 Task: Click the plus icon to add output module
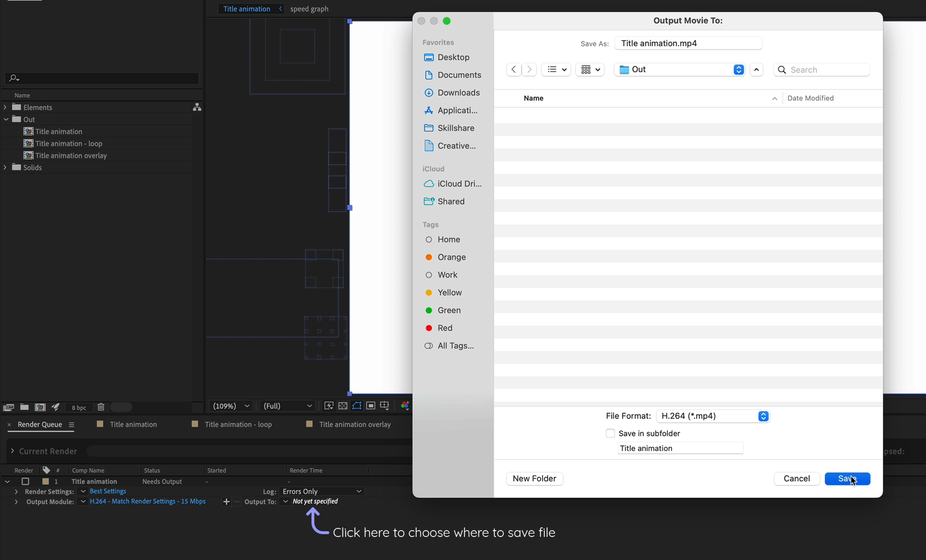226,502
